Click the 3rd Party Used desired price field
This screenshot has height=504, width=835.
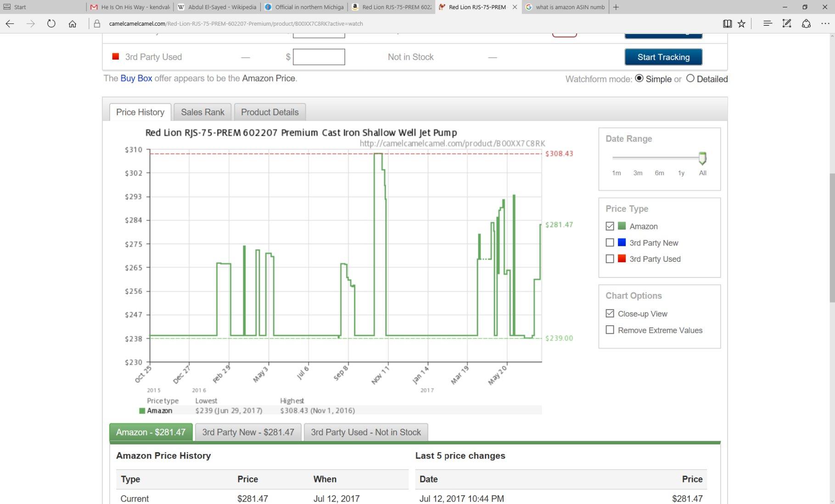tap(319, 57)
